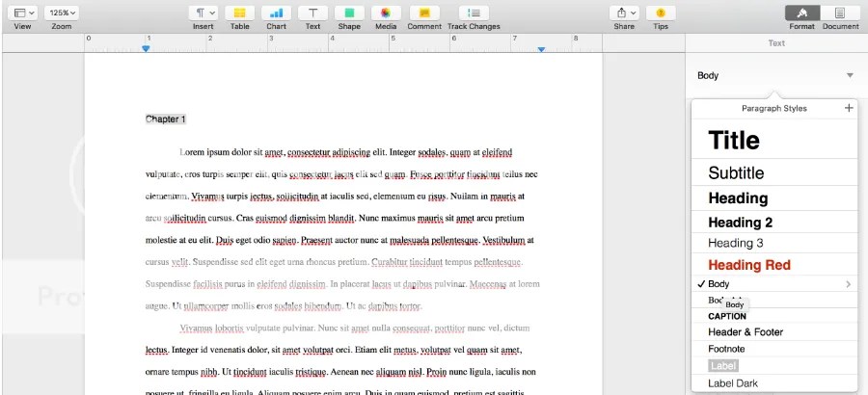Apply the Title paragraph style
This screenshot has height=395, width=868.
tap(774, 140)
